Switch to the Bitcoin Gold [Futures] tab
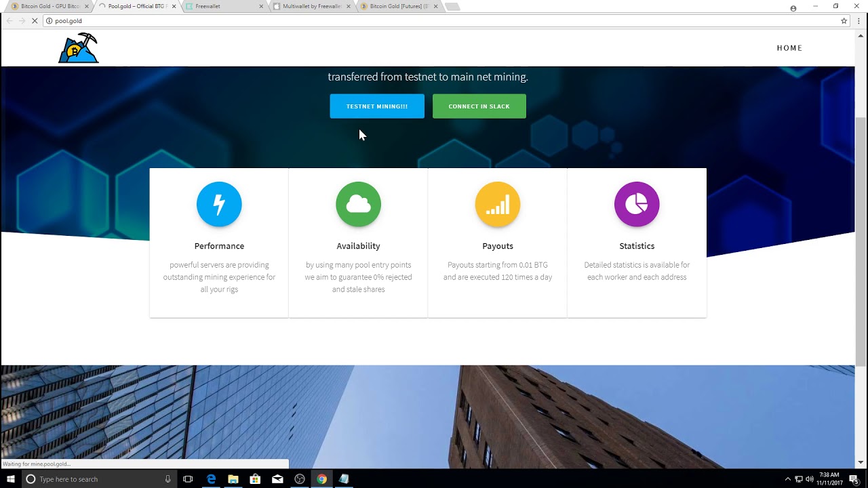868x488 pixels. point(397,6)
